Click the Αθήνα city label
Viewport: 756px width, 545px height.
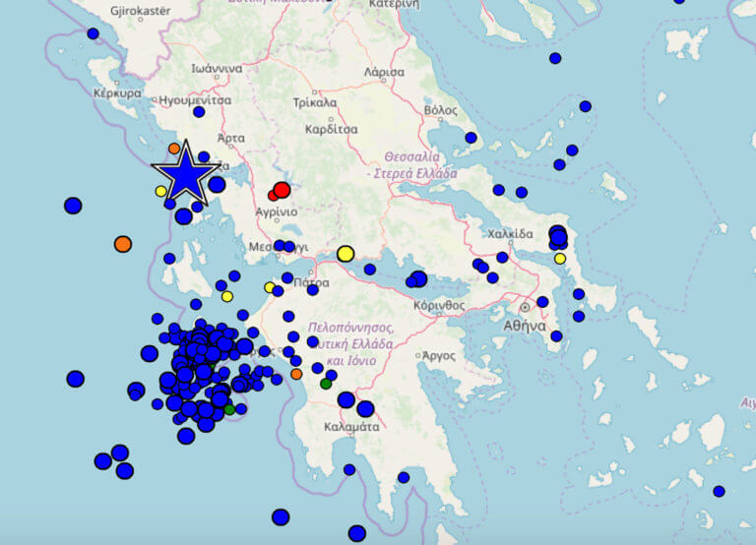point(524,325)
